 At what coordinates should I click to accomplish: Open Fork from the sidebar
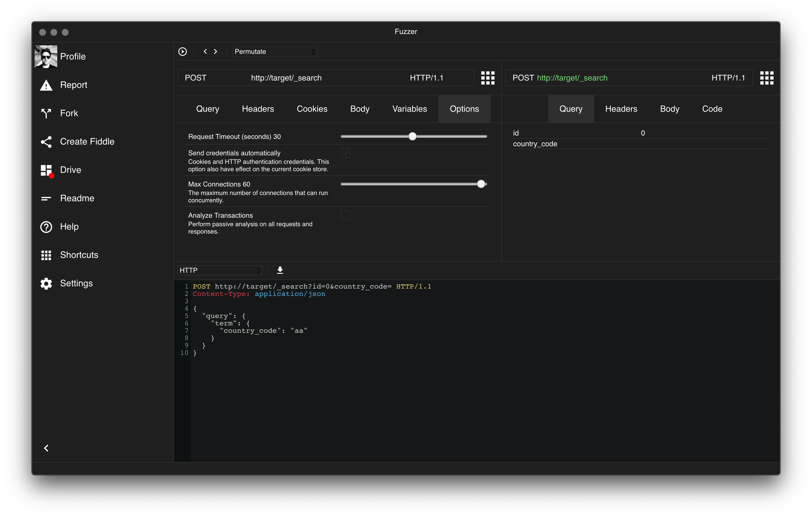(x=69, y=113)
